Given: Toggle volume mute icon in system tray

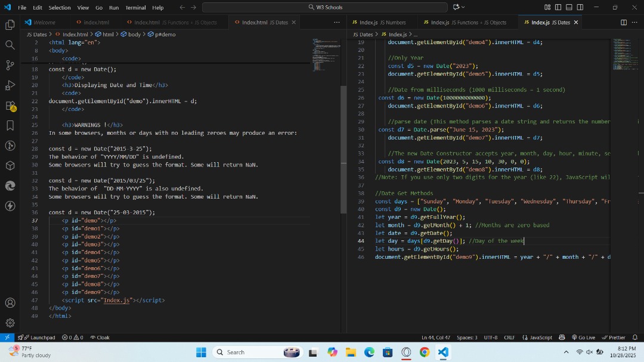Looking at the screenshot, I should tap(589, 352).
